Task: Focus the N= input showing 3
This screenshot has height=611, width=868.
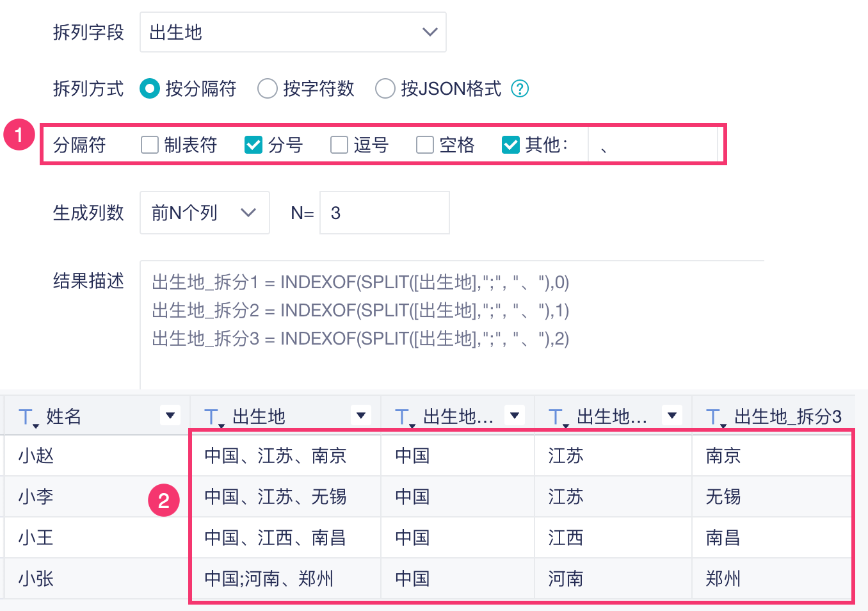Action: click(x=385, y=213)
